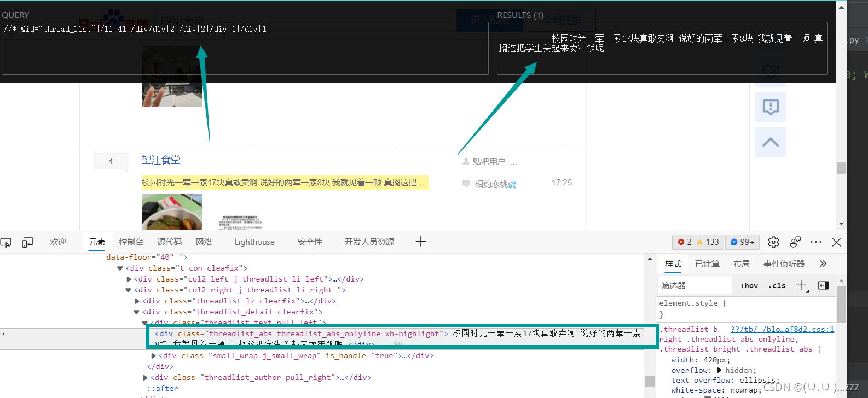Click the 99+ messages badge
The image size is (868, 398).
(x=742, y=242)
